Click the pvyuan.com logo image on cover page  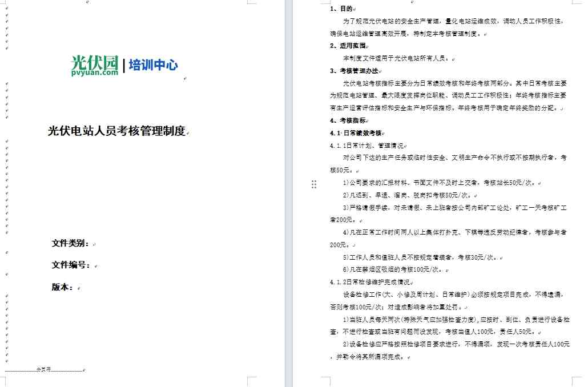tap(95, 66)
